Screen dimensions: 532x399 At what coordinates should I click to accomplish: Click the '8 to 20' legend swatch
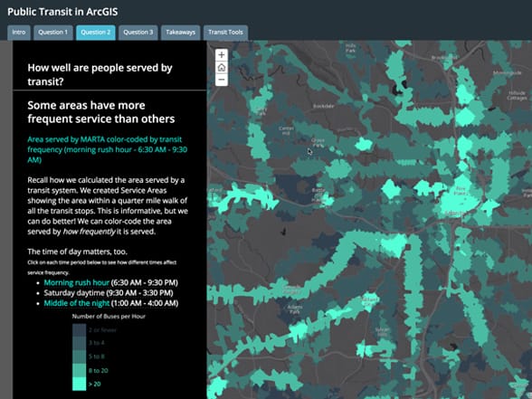pos(79,370)
